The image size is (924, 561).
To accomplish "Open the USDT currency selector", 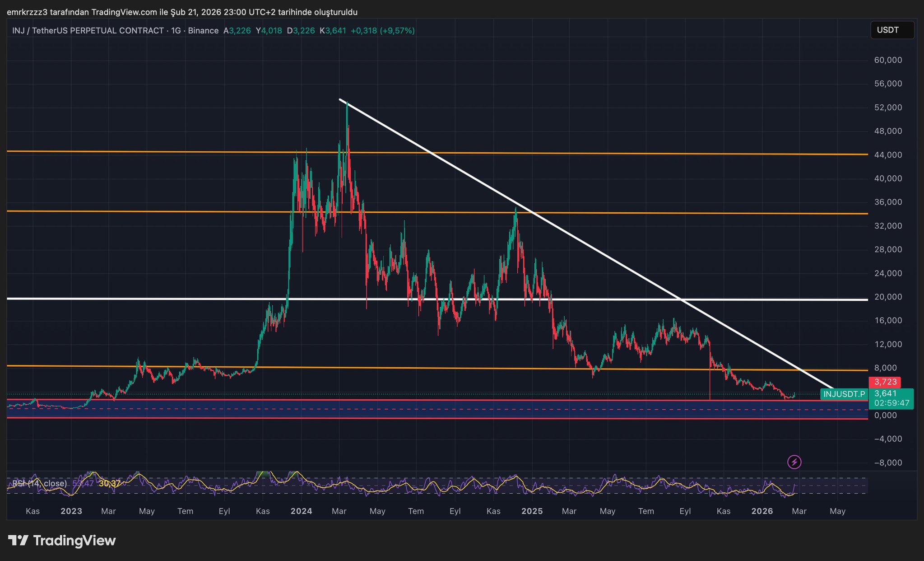I will click(x=891, y=30).
